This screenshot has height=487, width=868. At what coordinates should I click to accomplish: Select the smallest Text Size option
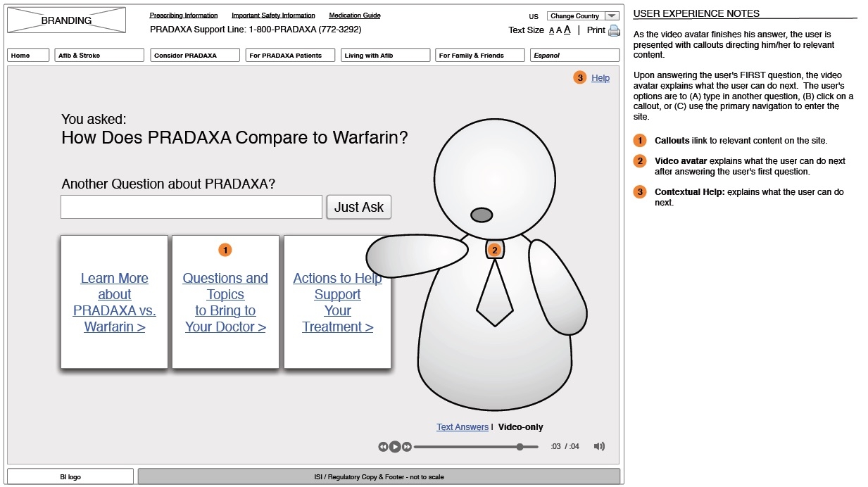(x=552, y=30)
